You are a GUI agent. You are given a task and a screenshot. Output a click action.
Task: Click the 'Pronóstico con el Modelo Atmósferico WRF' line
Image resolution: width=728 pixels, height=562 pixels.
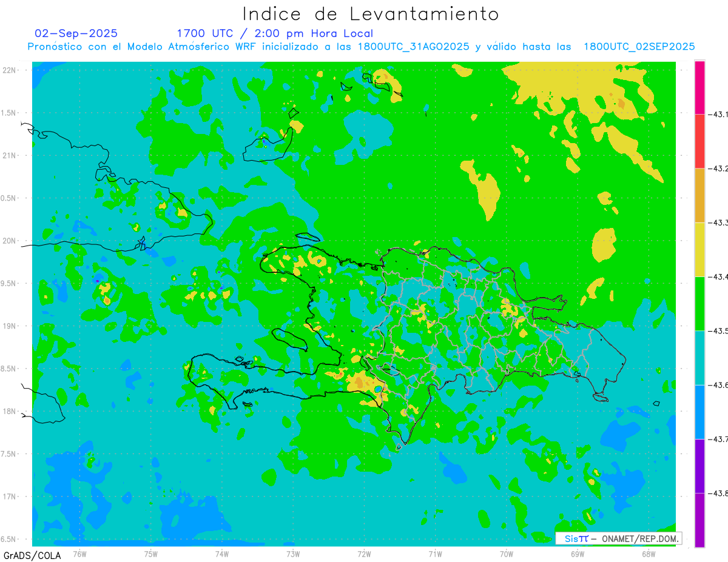click(x=361, y=46)
